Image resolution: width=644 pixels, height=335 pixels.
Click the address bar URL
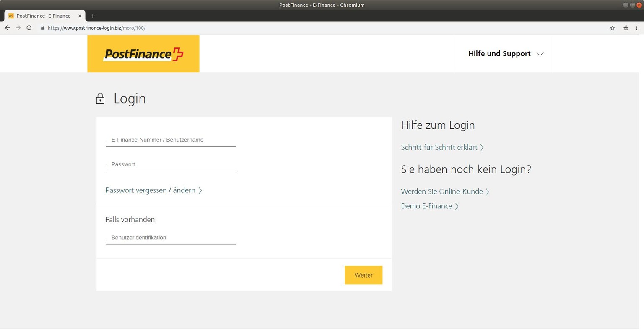click(96, 28)
